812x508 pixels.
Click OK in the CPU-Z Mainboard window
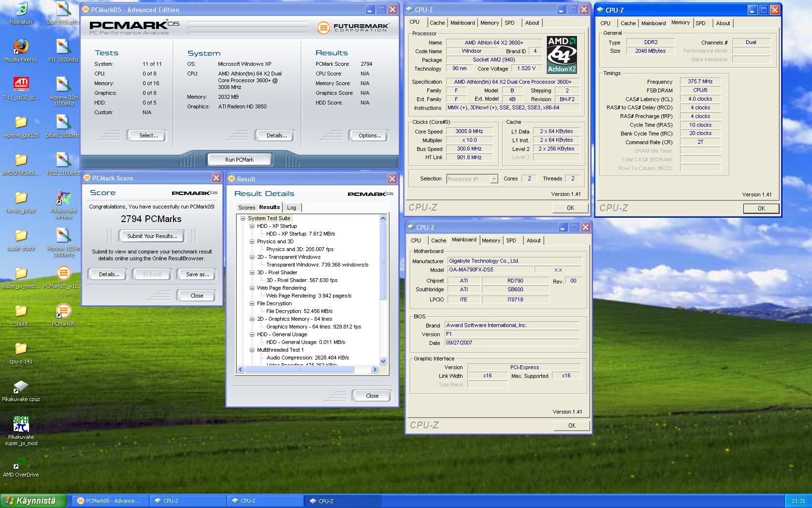(x=572, y=426)
